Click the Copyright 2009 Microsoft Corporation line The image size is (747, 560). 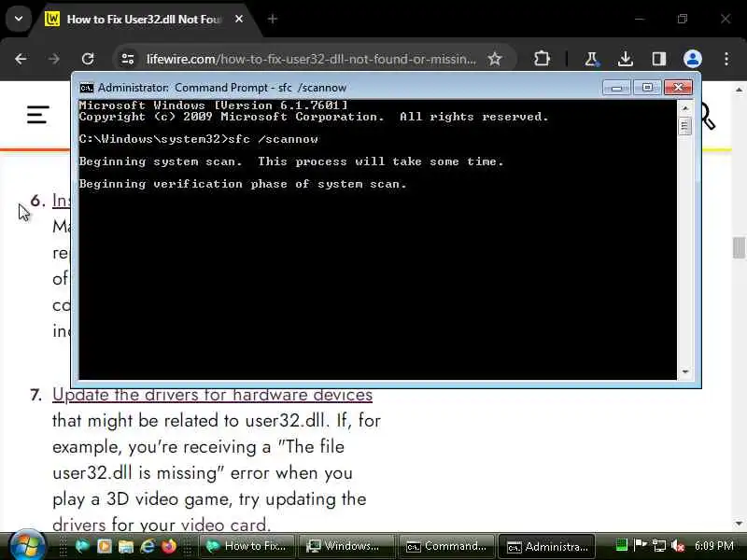[x=314, y=117]
